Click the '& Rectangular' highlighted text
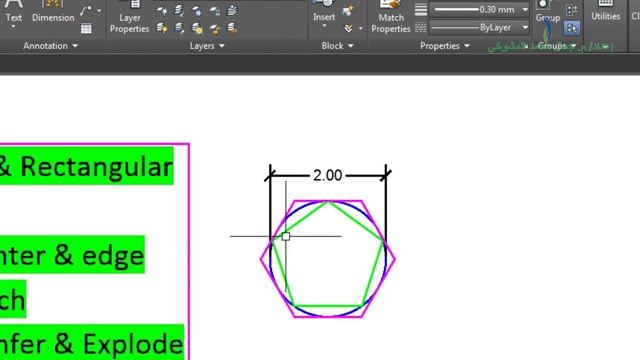This screenshot has height=360, width=640. pyautogui.click(x=86, y=167)
